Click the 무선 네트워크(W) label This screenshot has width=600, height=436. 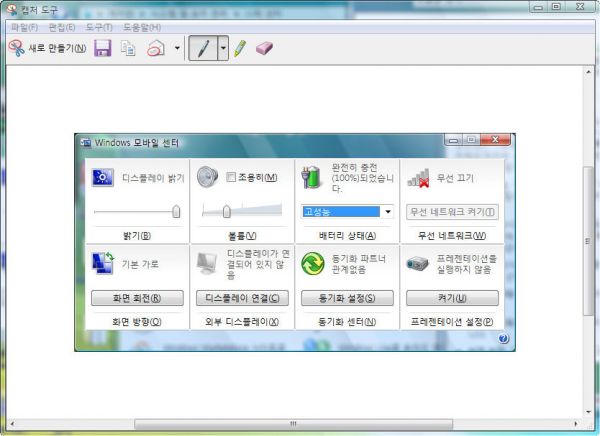452,236
